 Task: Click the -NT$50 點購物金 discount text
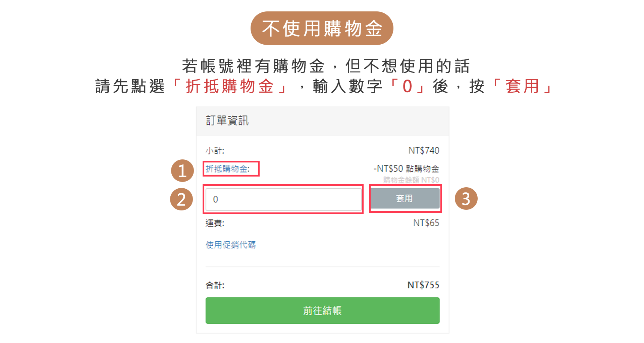coord(406,168)
